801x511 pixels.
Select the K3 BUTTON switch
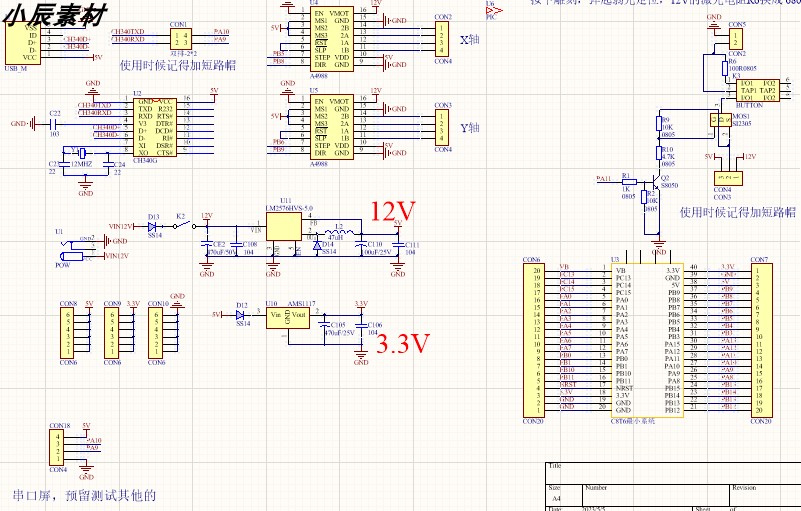click(758, 90)
